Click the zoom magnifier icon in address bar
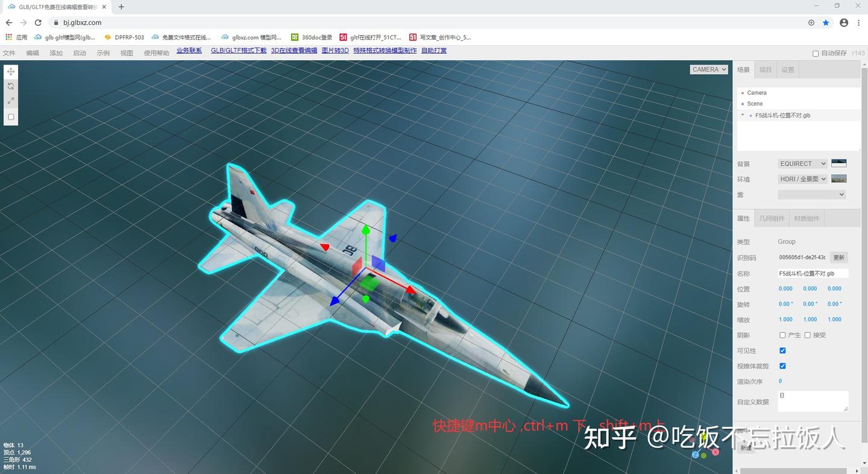868x474 pixels. [x=811, y=22]
